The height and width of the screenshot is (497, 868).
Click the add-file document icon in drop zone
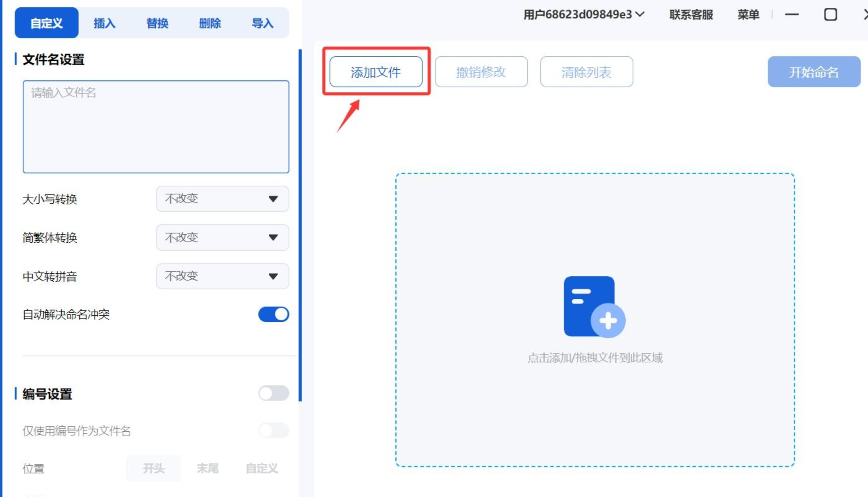pyautogui.click(x=594, y=307)
